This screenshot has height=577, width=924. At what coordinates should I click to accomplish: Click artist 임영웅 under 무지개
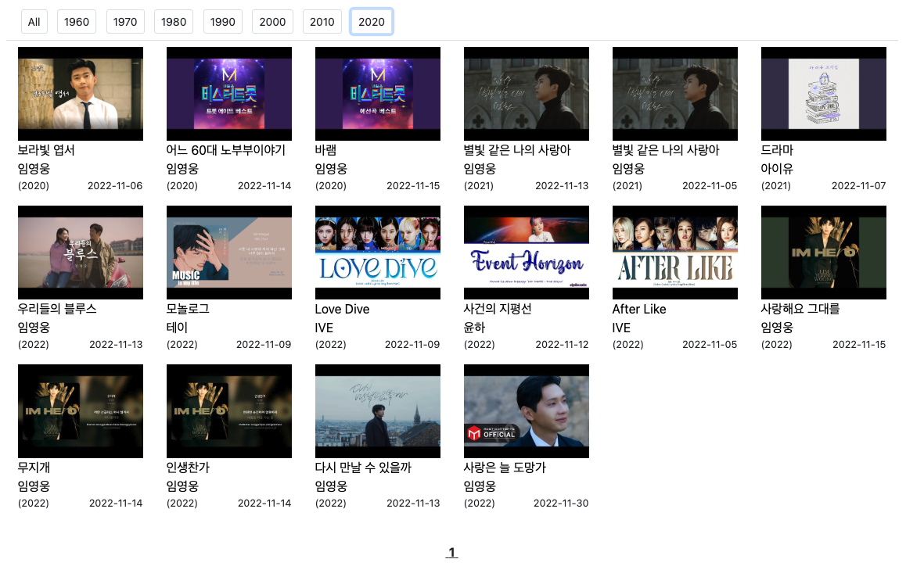(x=34, y=487)
